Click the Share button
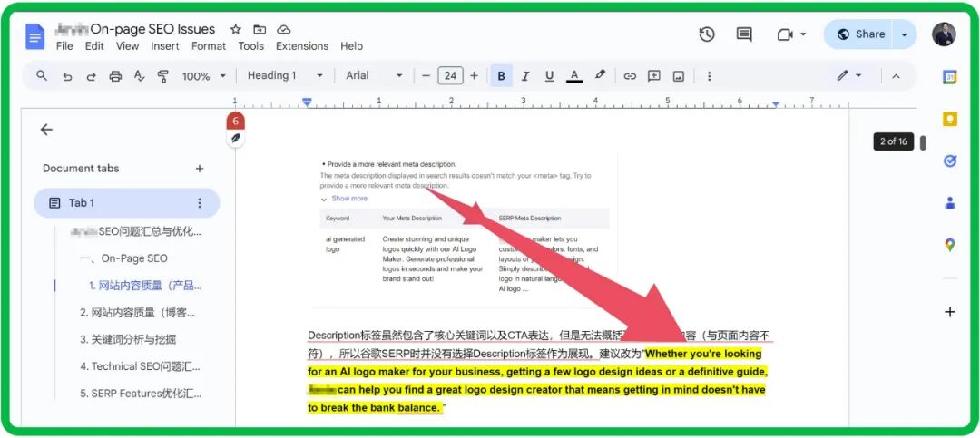Image resolution: width=980 pixels, height=438 pixels. (860, 34)
